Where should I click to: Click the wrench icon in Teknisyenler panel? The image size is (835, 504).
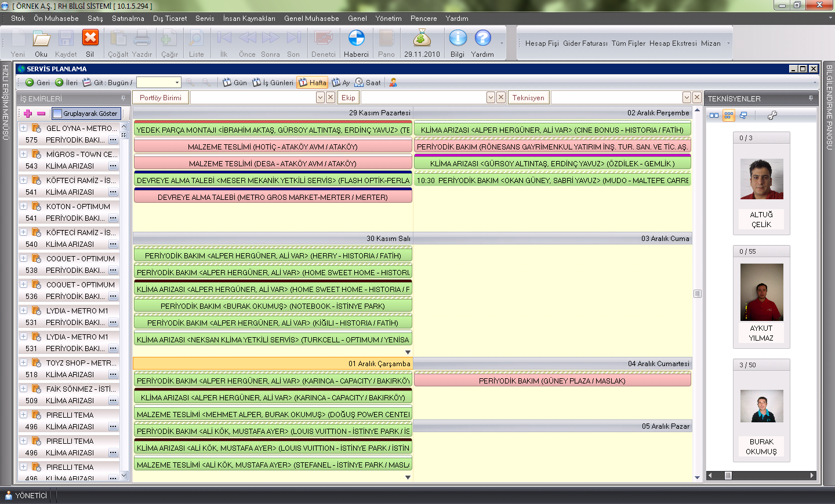(772, 115)
